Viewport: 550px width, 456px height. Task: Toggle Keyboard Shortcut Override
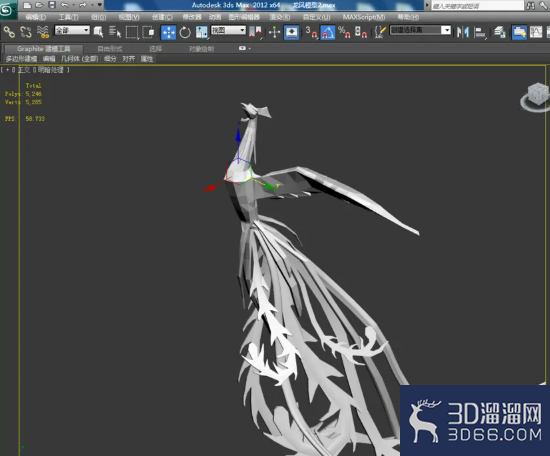pyautogui.click(x=291, y=32)
